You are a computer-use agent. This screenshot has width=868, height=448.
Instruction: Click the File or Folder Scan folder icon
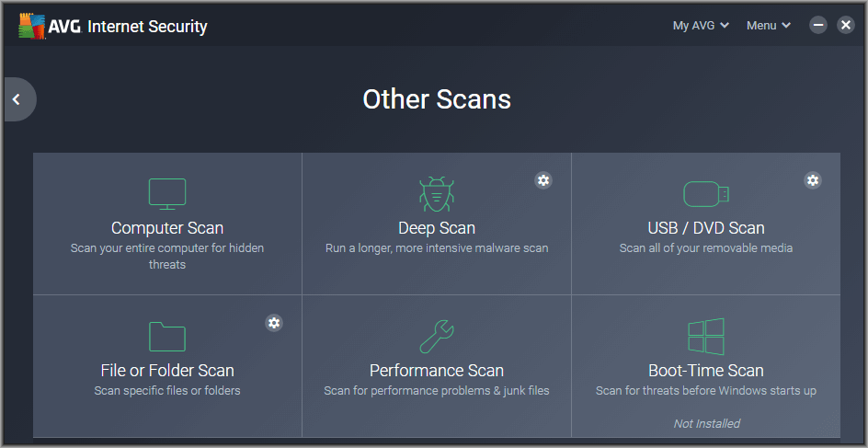coord(167,336)
